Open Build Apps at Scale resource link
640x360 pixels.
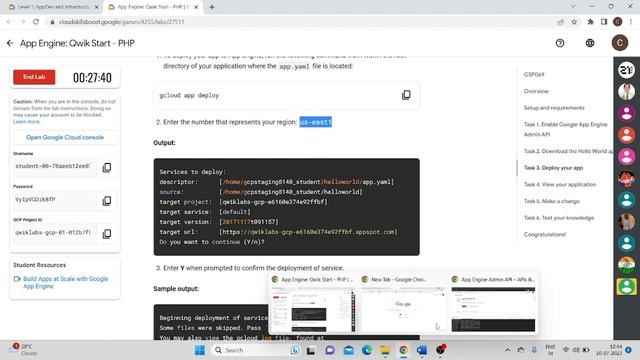click(65, 282)
